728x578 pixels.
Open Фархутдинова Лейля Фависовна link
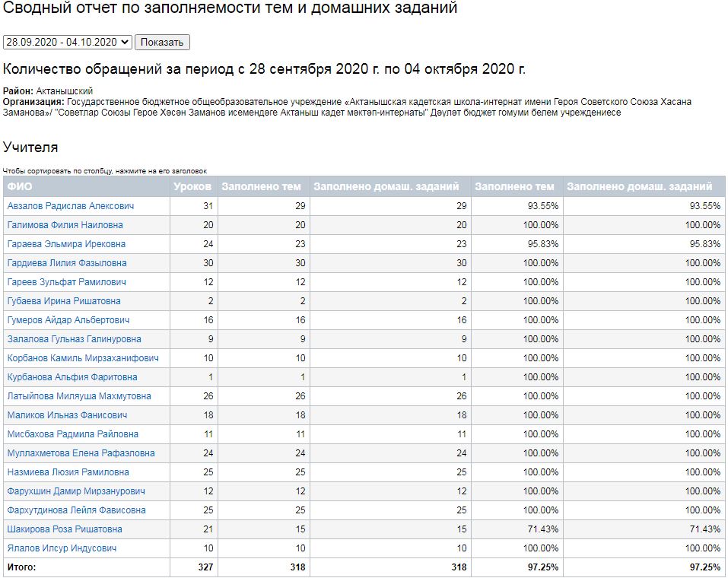76,510
